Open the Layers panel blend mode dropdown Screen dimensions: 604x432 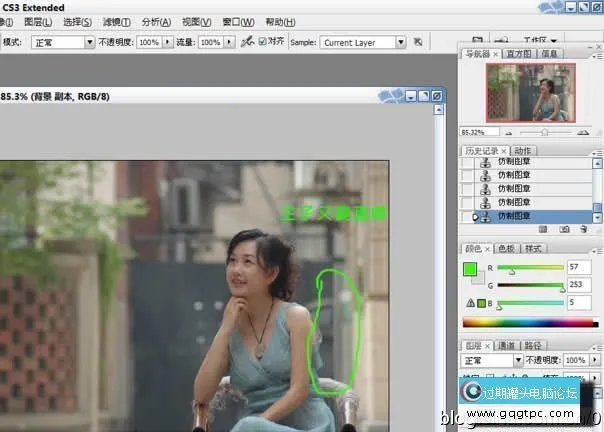492,361
